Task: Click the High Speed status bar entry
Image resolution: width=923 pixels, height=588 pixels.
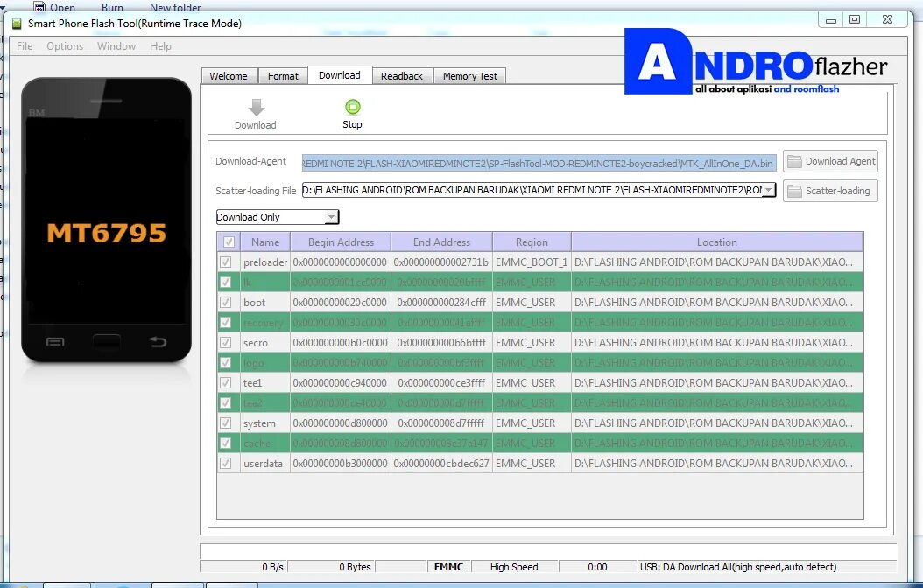Action: click(x=514, y=567)
